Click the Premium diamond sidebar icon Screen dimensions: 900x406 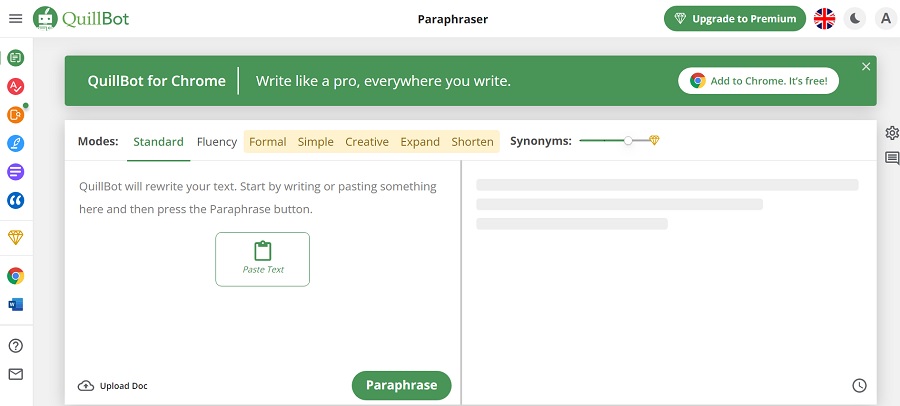pos(15,237)
